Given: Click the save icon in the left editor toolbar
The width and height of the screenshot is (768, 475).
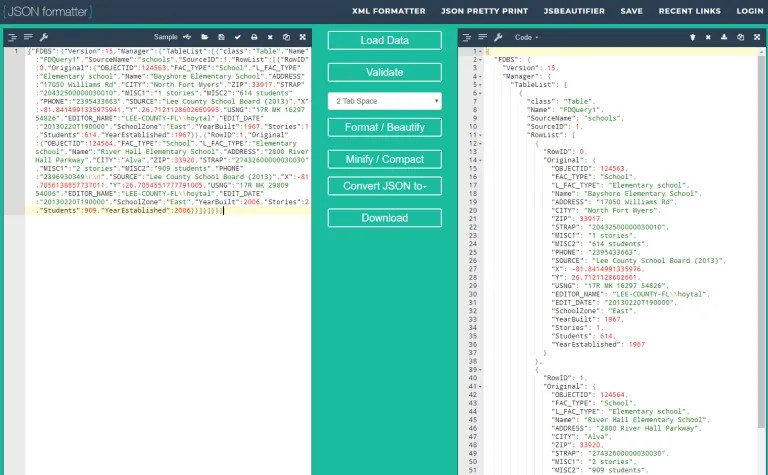Looking at the screenshot, I should pyautogui.click(x=221, y=37).
